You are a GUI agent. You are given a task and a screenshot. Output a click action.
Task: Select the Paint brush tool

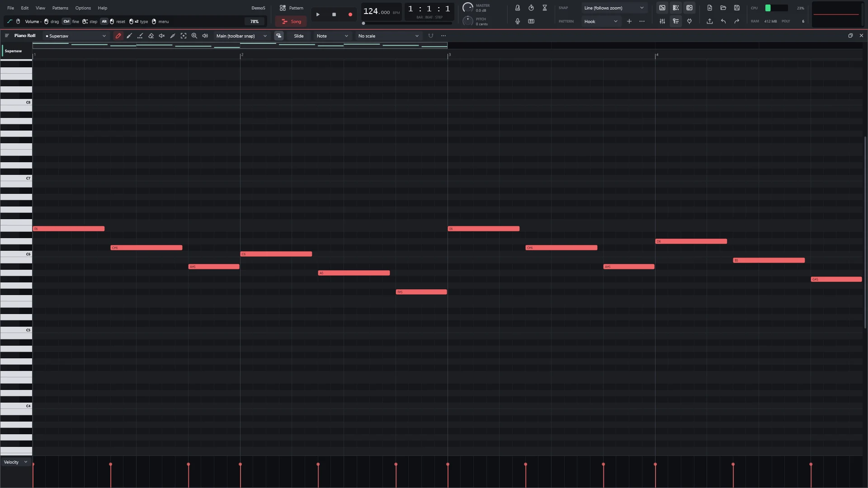click(129, 36)
